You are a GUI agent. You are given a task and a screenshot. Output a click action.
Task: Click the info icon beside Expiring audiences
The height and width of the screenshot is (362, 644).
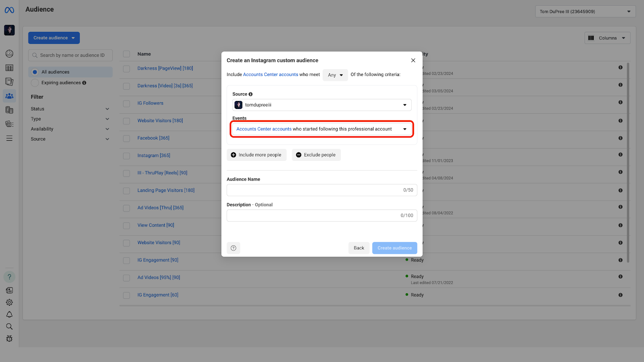pos(84,83)
